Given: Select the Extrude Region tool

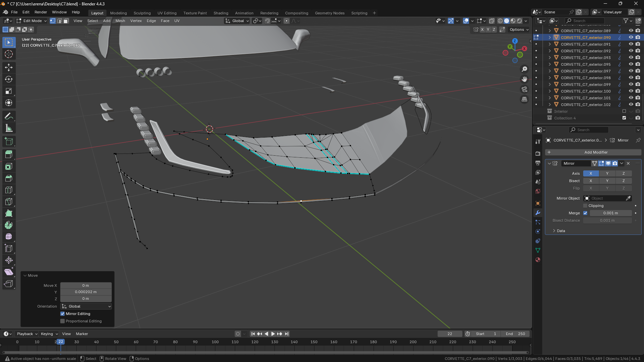Looking at the screenshot, I should coord(9,154).
